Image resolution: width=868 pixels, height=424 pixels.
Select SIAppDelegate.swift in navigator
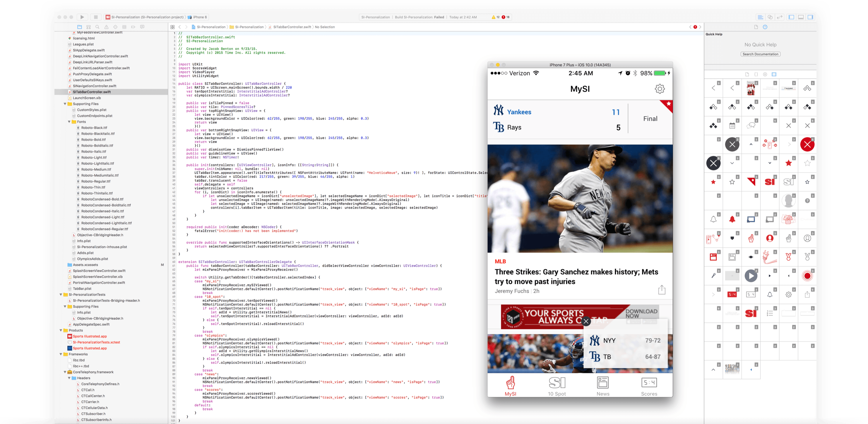(89, 51)
